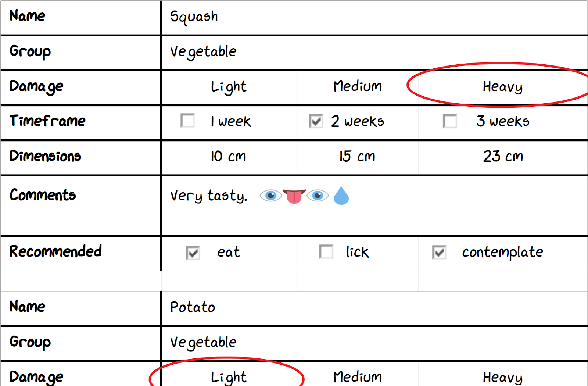Uncheck the eat recommendation checkbox
588x386 pixels.
point(193,253)
